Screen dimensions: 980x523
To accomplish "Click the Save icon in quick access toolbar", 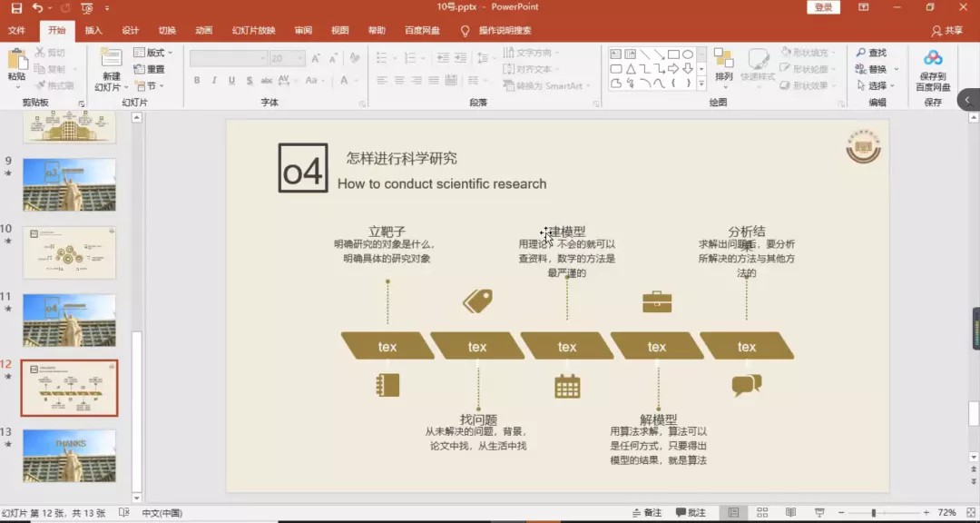I will [15, 8].
